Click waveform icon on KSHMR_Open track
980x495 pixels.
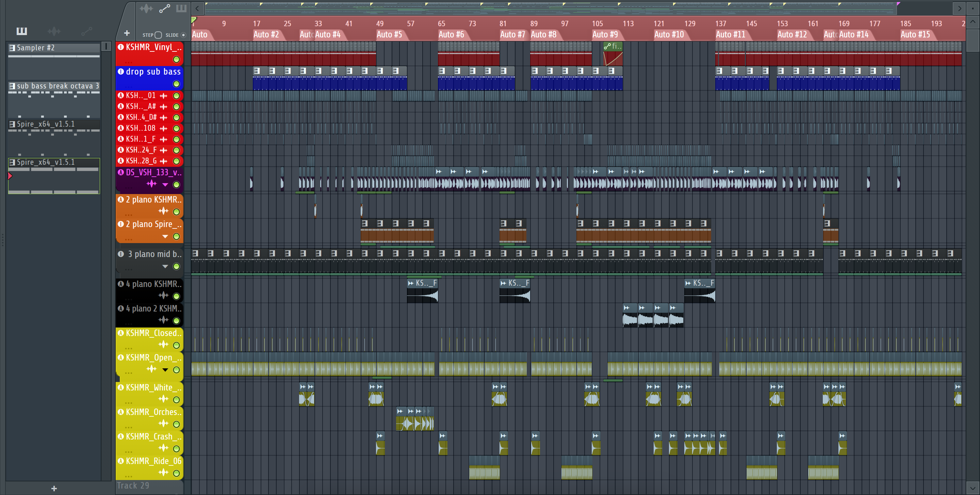pyautogui.click(x=152, y=369)
